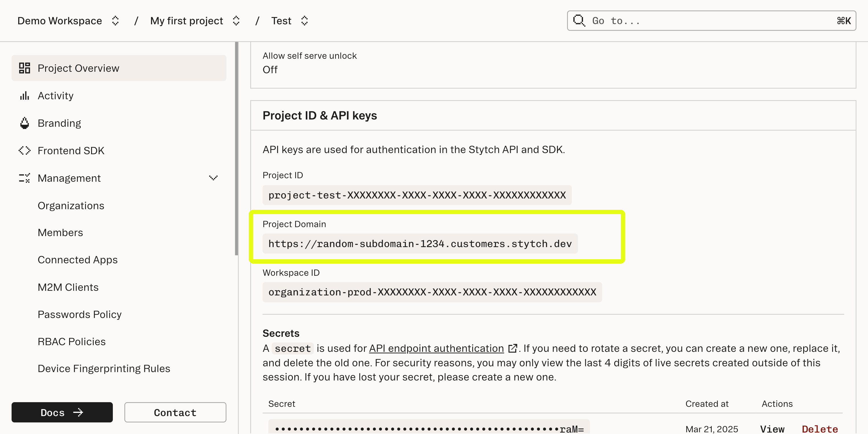Navigate to Connected Apps
This screenshot has width=868, height=434.
pyautogui.click(x=78, y=260)
